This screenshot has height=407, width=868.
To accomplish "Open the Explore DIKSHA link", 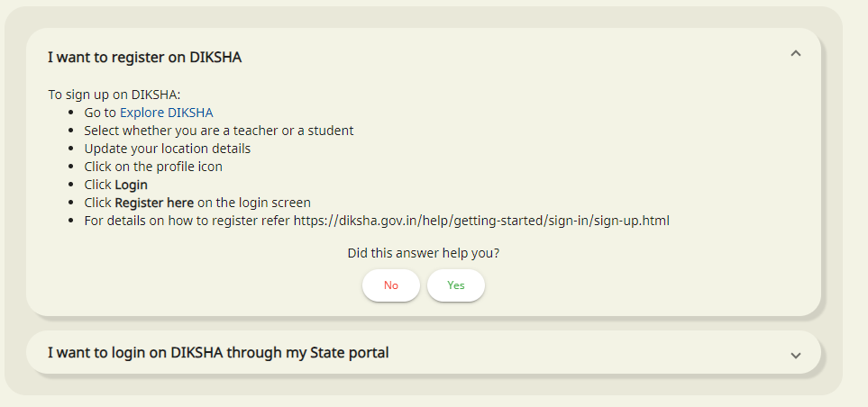I will 166,113.
